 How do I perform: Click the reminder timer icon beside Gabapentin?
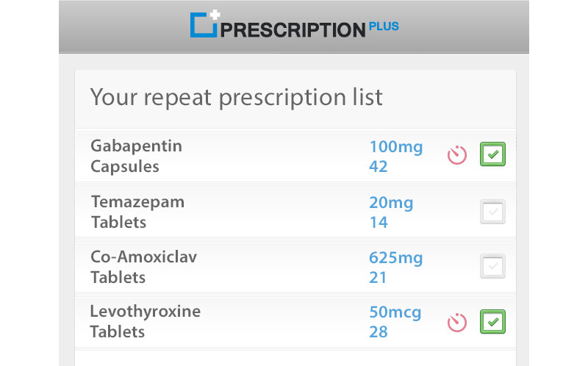coord(457,155)
